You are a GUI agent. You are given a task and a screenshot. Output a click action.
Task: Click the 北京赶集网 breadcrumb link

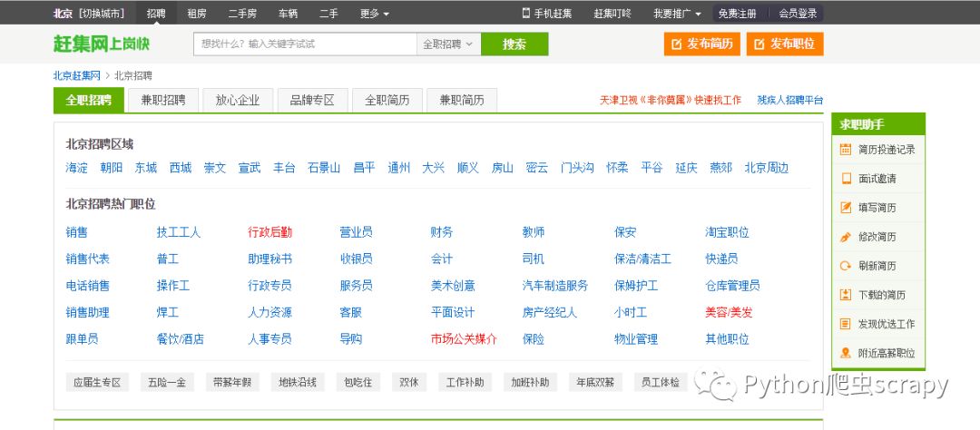click(x=77, y=75)
